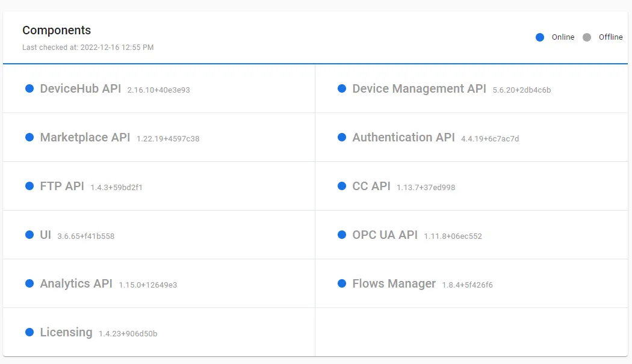Select the FTP API component name
Screen dimensions: 632x364
(x=62, y=187)
